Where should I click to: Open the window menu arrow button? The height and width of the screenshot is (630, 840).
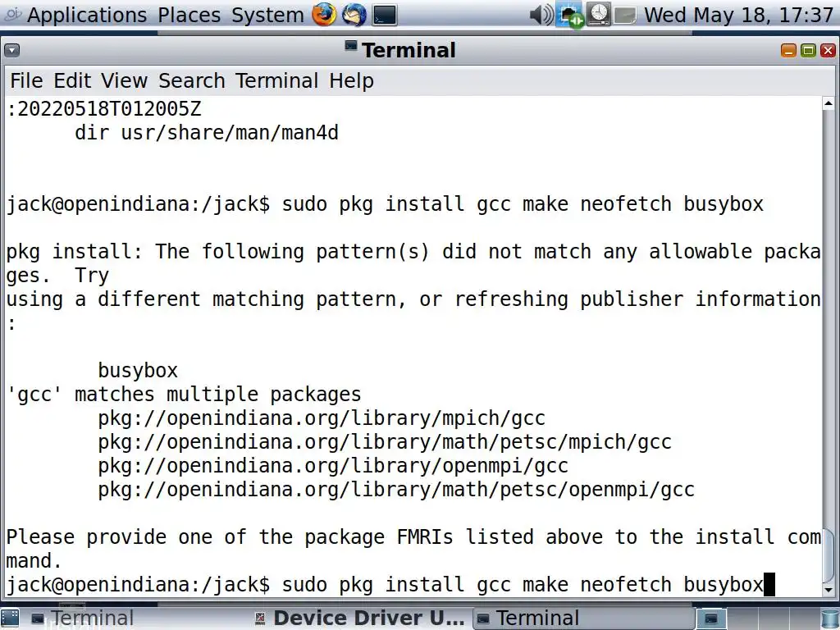(11, 50)
